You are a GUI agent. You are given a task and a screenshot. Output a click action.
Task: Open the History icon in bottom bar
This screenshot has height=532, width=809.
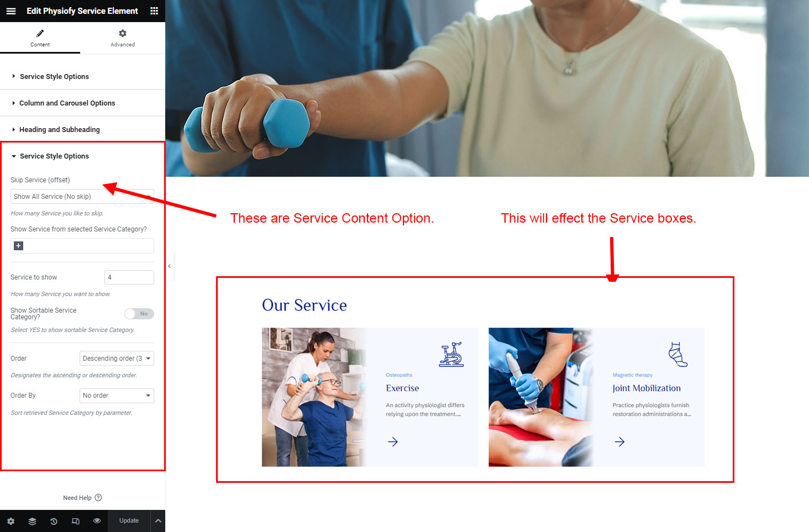(54, 521)
